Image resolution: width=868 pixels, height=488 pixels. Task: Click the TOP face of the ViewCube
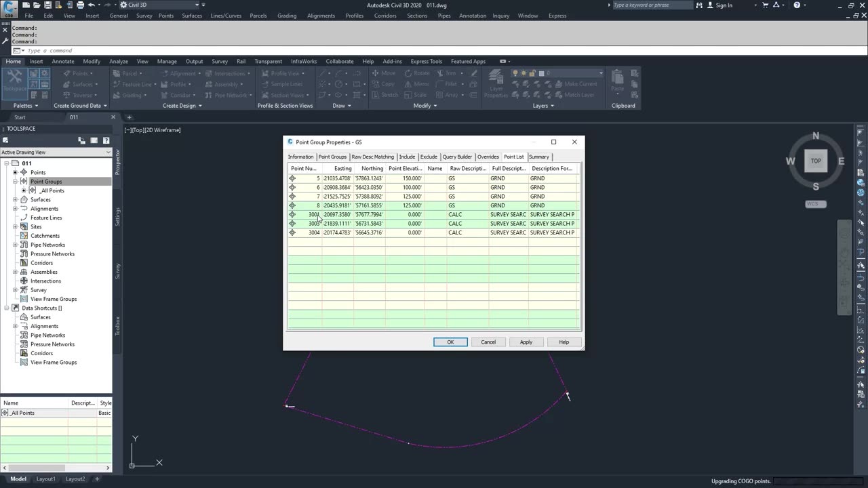pos(816,161)
